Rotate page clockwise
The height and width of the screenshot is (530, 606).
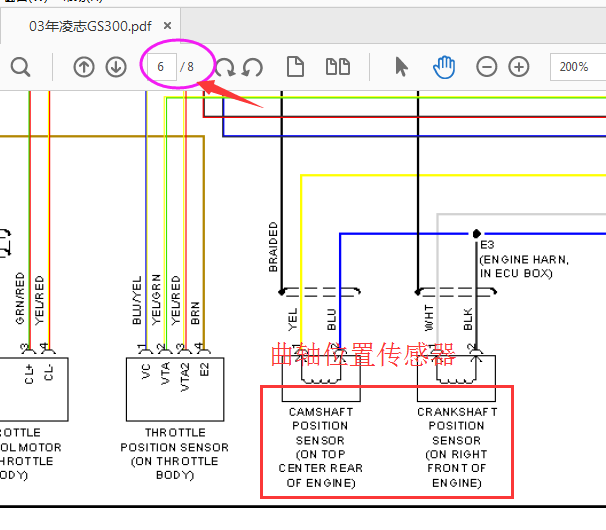tap(225, 67)
